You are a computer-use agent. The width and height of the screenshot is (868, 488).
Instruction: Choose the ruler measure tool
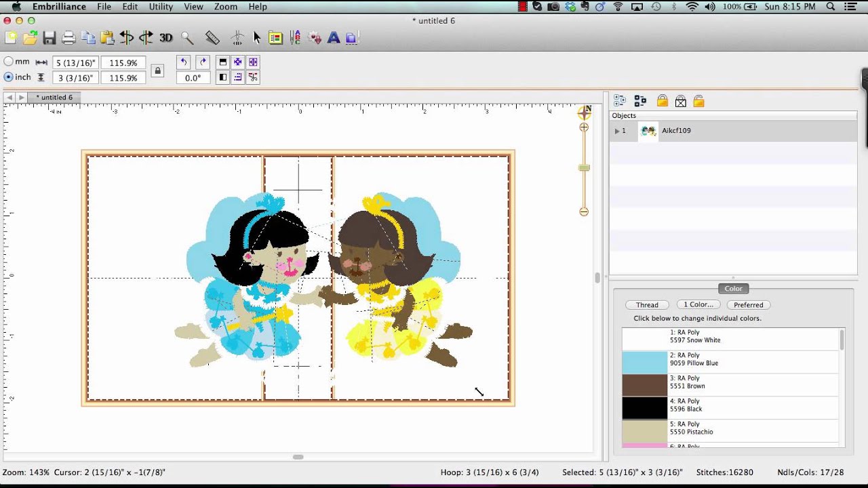(212, 38)
